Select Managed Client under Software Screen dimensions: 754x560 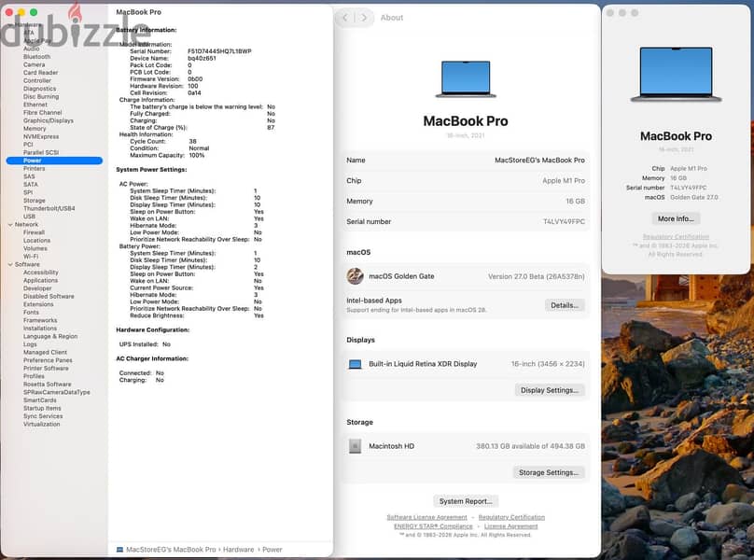(x=45, y=353)
